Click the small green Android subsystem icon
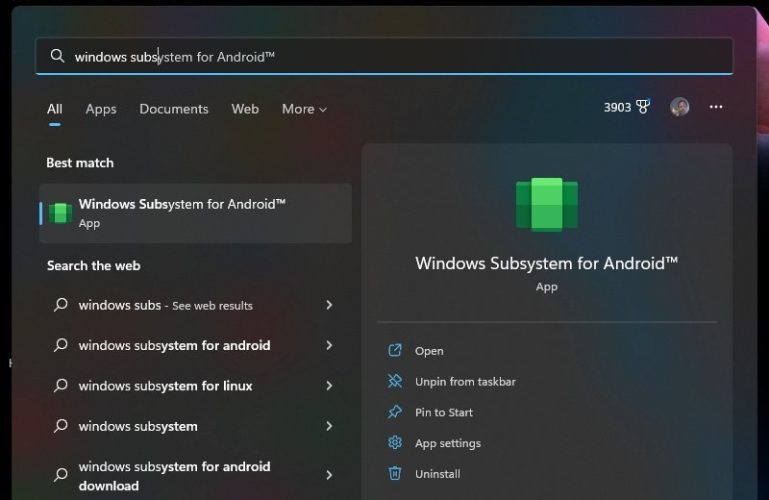 [61, 213]
